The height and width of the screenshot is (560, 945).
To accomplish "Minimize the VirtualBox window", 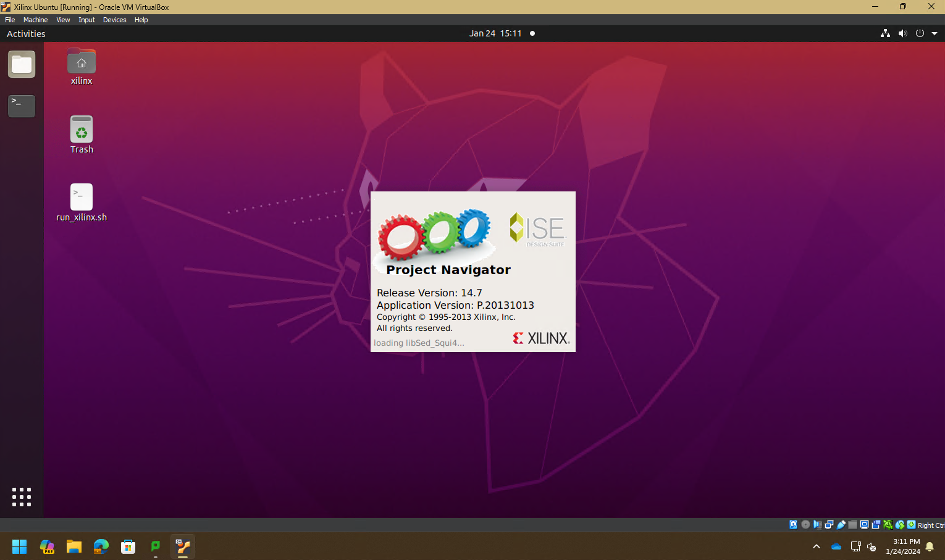I will [x=875, y=7].
